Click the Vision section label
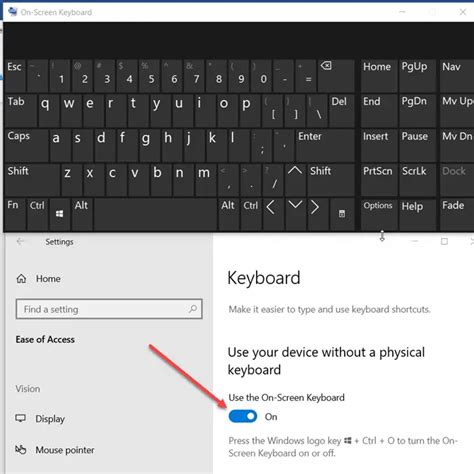 [x=28, y=389]
